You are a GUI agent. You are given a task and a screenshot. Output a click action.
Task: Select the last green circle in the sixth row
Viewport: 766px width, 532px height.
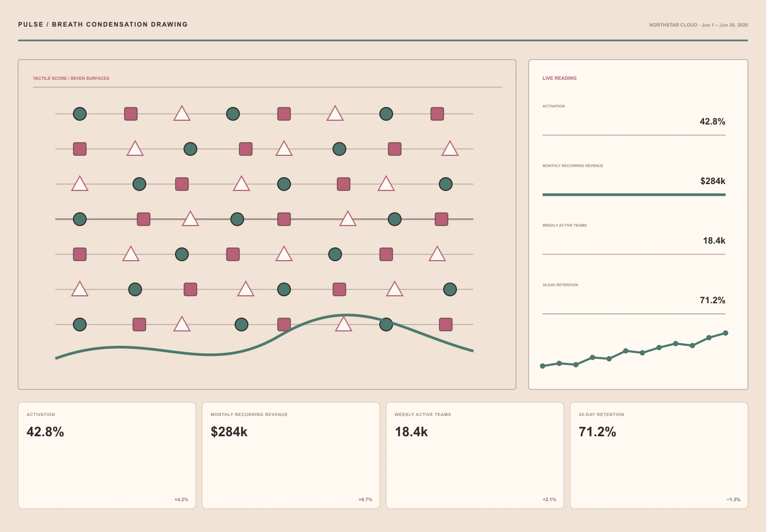tap(450, 289)
